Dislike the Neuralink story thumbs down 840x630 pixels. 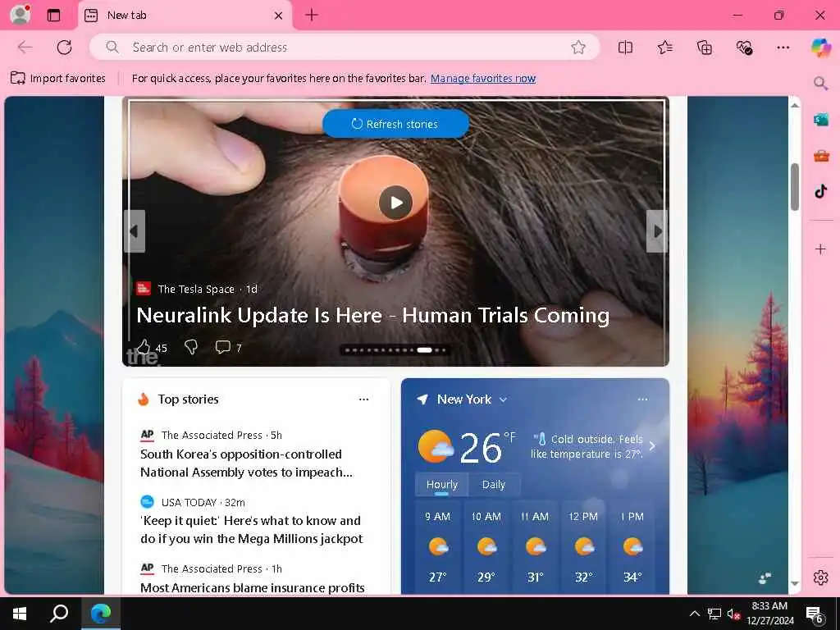click(190, 347)
